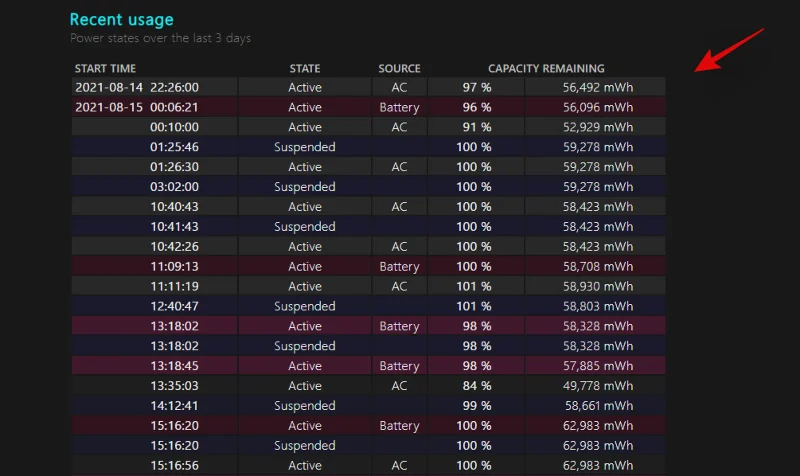Click Battery source in the 11:09:13 row
This screenshot has height=476, width=800.
click(399, 266)
